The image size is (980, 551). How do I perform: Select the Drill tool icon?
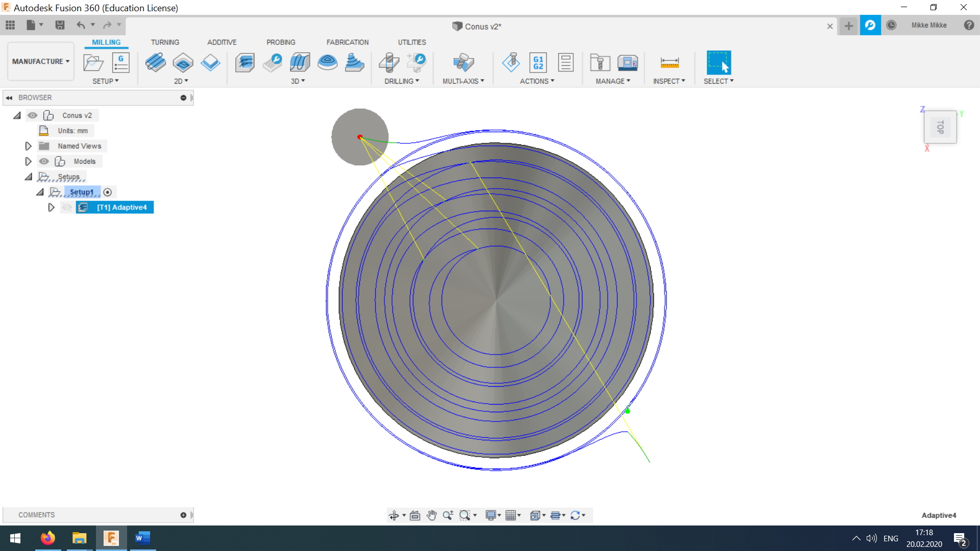coord(389,63)
